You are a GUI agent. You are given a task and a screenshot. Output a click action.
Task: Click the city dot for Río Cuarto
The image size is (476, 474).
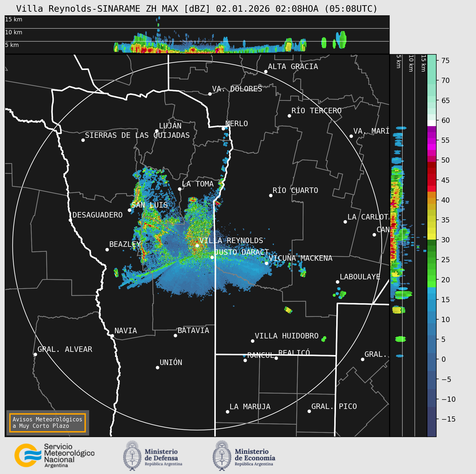pyautogui.click(x=271, y=196)
